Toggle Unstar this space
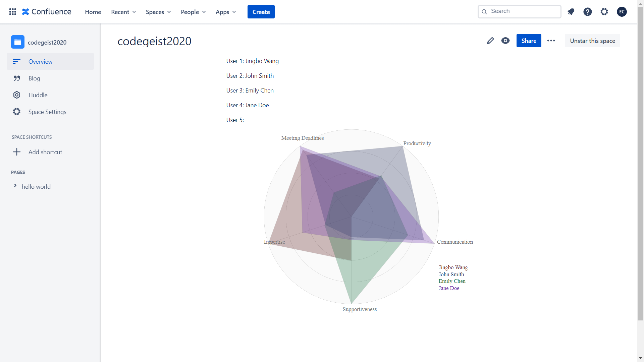This screenshot has width=644, height=362. (x=592, y=41)
